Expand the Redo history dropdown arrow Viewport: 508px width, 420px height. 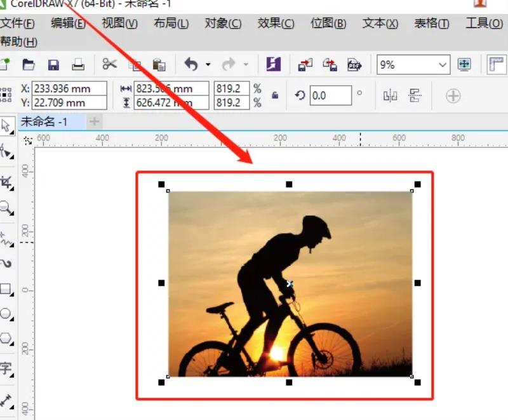tap(246, 64)
